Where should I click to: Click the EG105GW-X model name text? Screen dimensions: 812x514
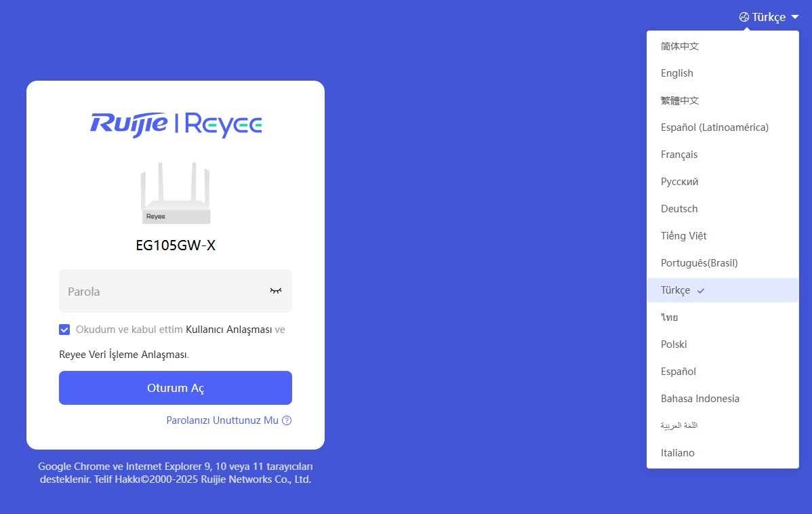pos(176,245)
